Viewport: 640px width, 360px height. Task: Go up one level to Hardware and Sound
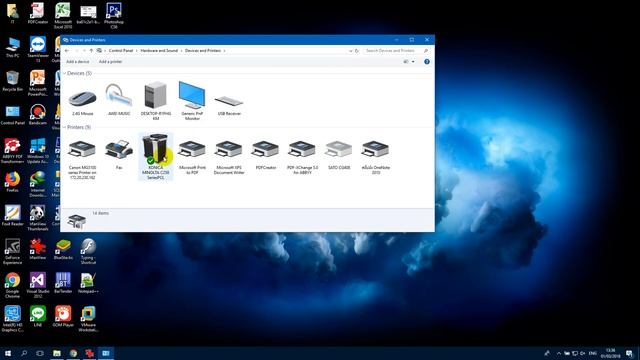coord(91,51)
